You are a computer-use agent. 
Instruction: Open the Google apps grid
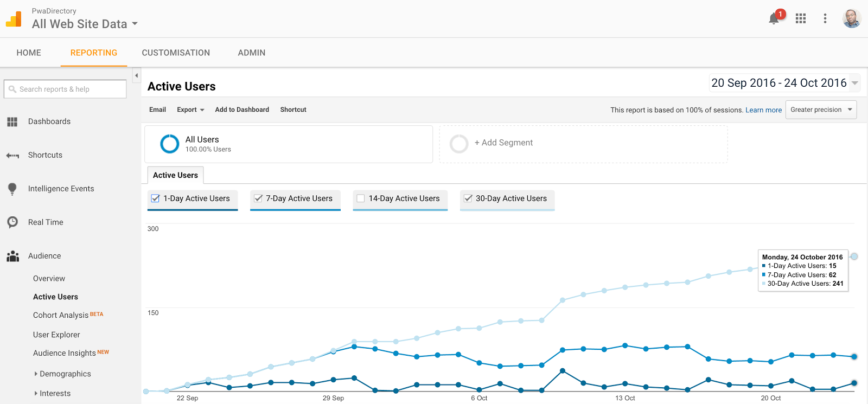801,18
